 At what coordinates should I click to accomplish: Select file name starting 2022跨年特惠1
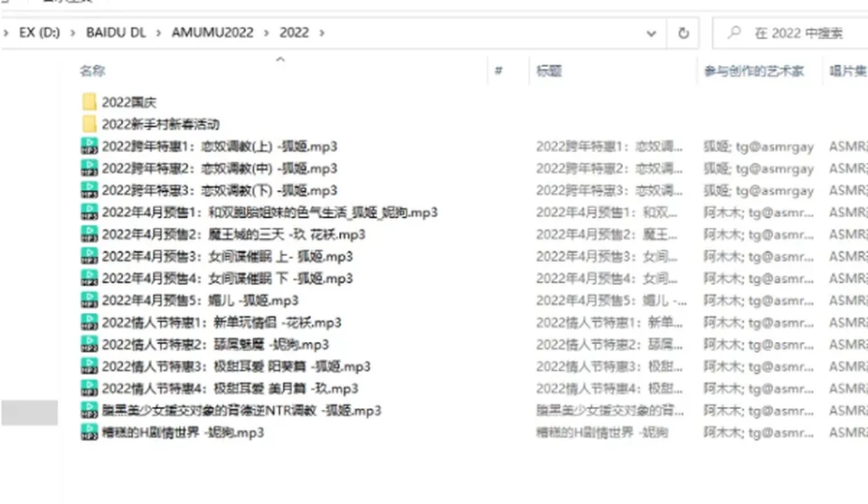tap(220, 147)
